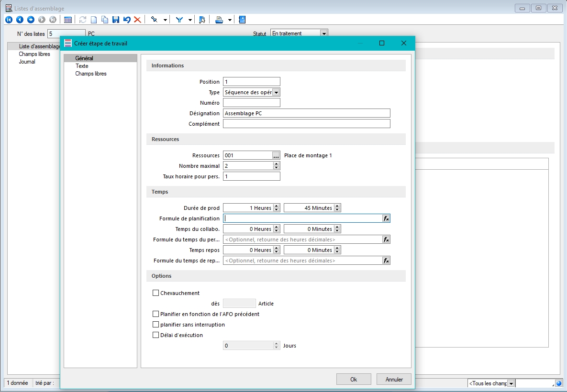Click the filter funnel icon
Viewport: 567px width, 392px height.
coord(179,20)
